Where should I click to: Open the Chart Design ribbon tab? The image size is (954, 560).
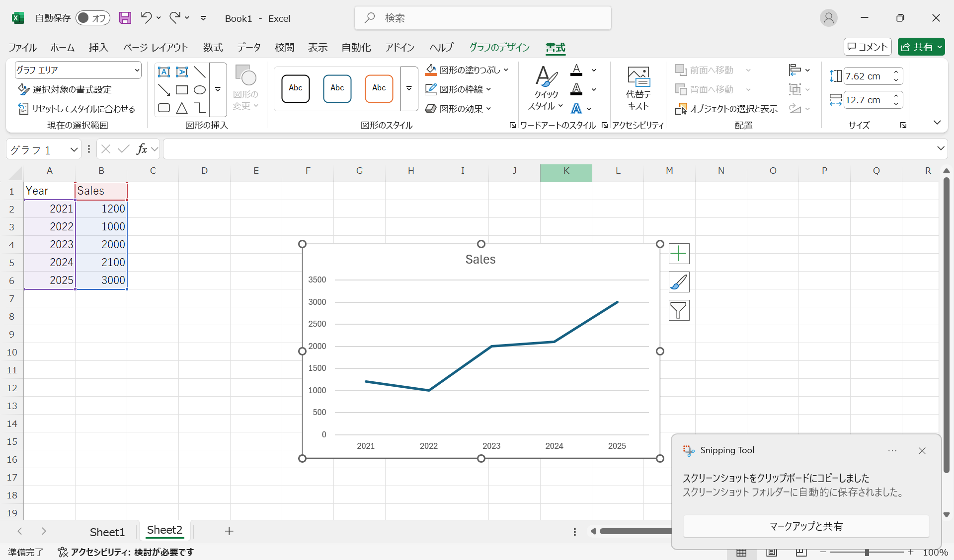coord(499,47)
